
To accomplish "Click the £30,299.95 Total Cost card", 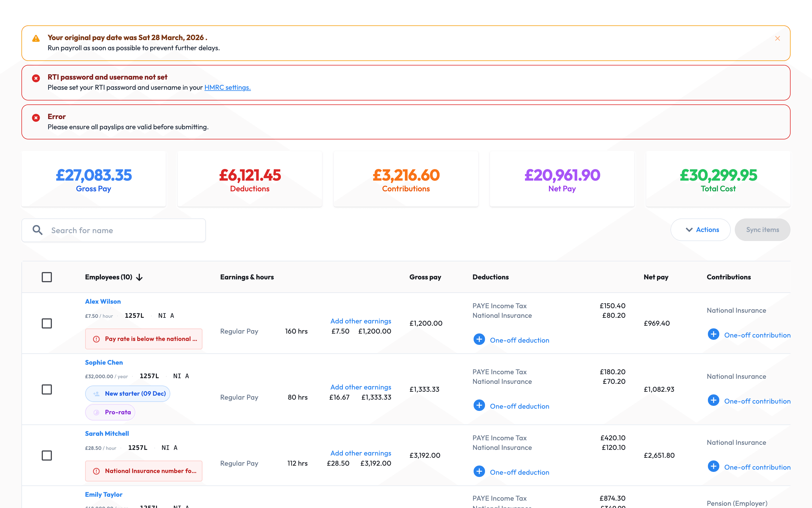I will pyautogui.click(x=718, y=179).
